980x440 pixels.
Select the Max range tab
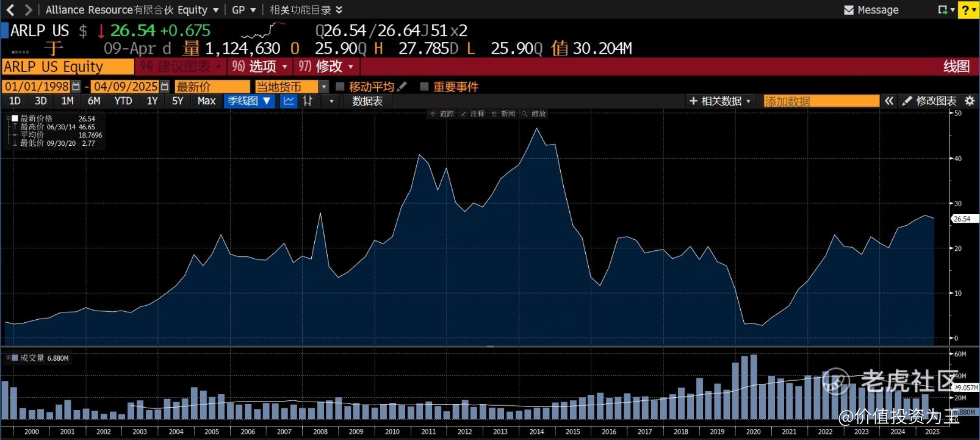[x=206, y=101]
